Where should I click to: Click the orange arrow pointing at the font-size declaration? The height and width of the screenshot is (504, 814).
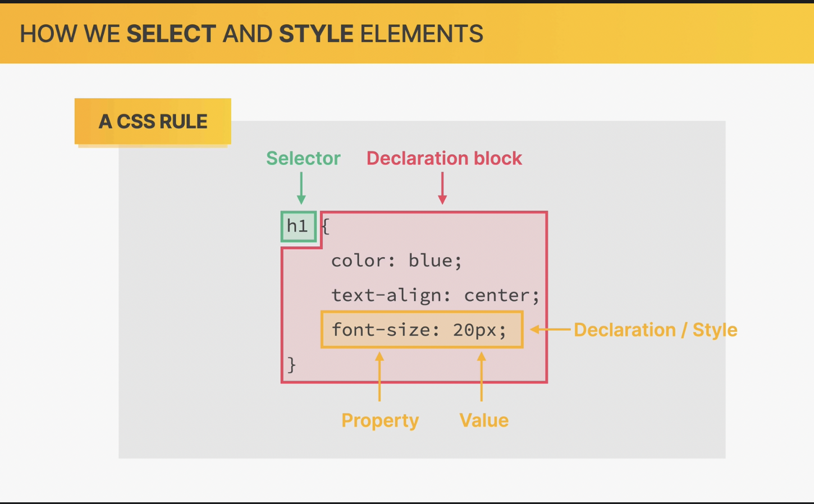coord(550,329)
